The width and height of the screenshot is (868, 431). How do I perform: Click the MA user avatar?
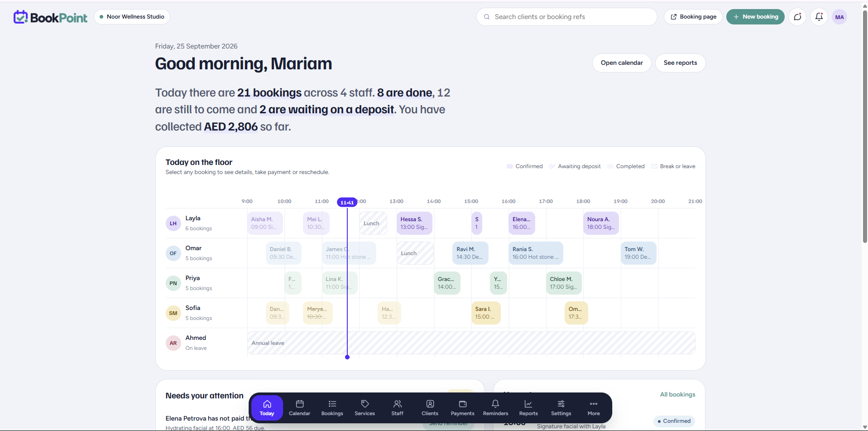[x=839, y=17]
